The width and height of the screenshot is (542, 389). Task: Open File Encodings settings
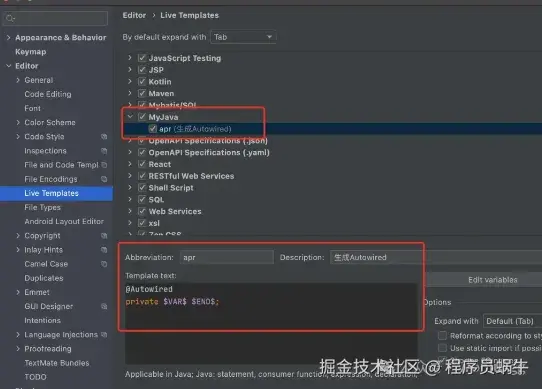(x=51, y=179)
